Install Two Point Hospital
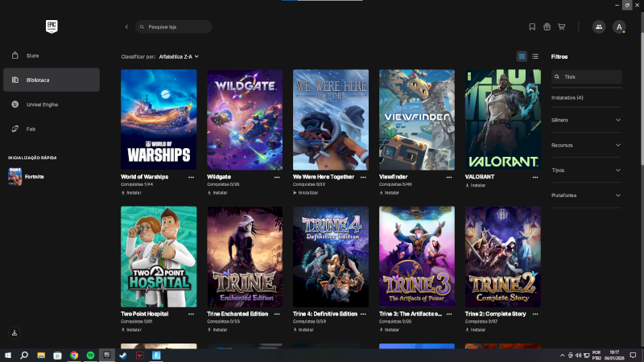644x362 pixels. click(131, 330)
